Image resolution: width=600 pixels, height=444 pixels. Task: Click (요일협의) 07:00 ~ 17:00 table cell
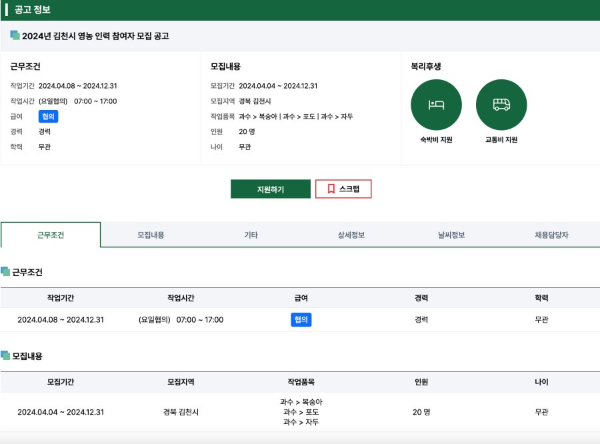pos(181,320)
